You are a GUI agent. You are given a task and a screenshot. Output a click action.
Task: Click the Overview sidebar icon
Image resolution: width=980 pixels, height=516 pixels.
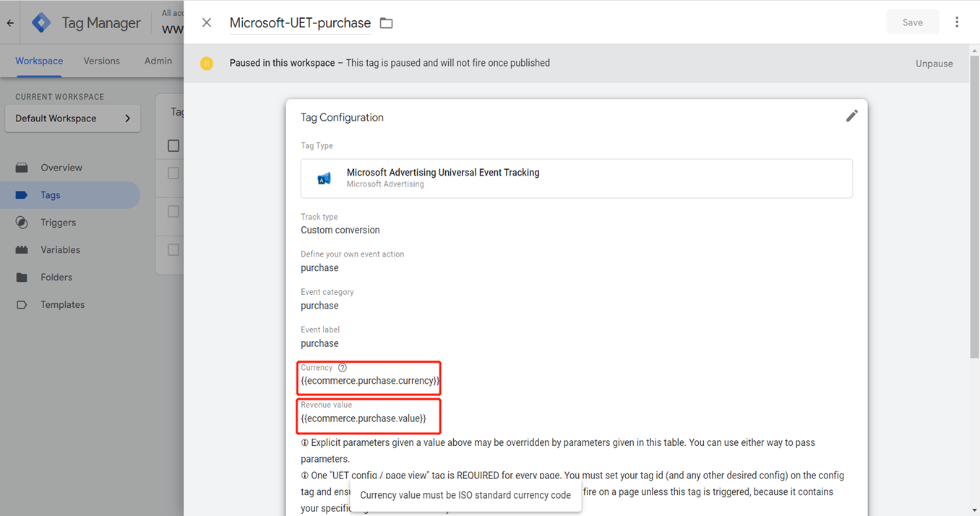click(22, 168)
